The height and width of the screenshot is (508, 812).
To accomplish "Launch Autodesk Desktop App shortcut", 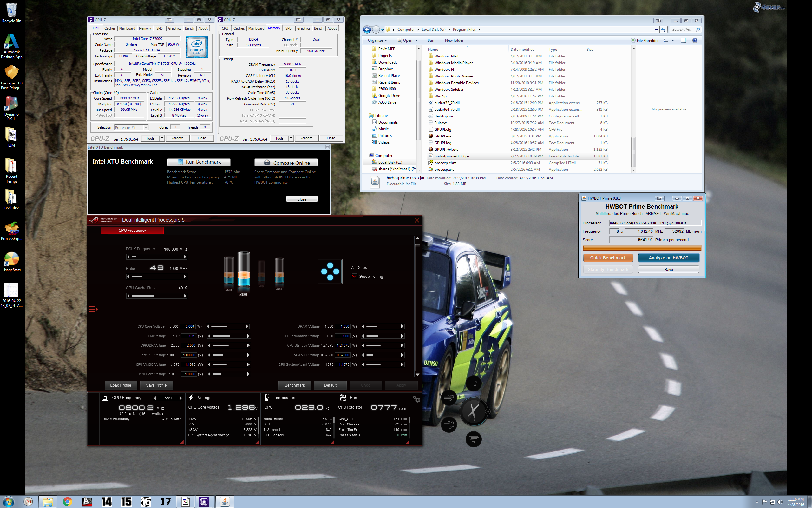I will coord(11,46).
